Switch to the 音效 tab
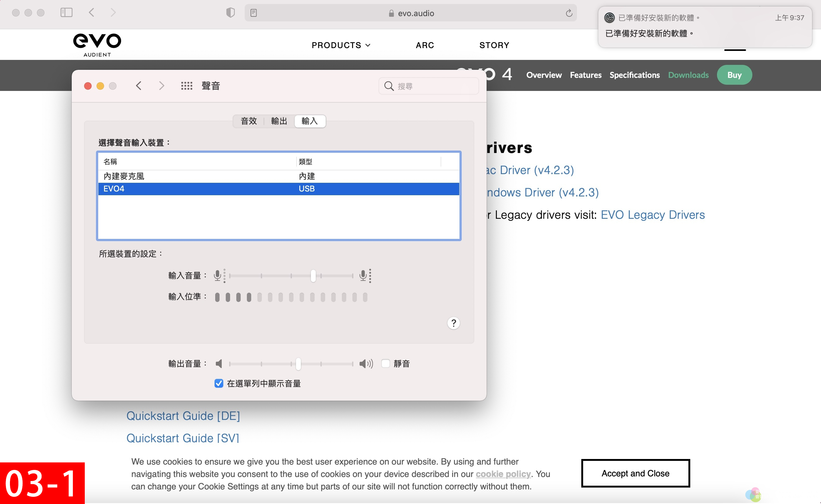The width and height of the screenshot is (821, 504). (249, 121)
